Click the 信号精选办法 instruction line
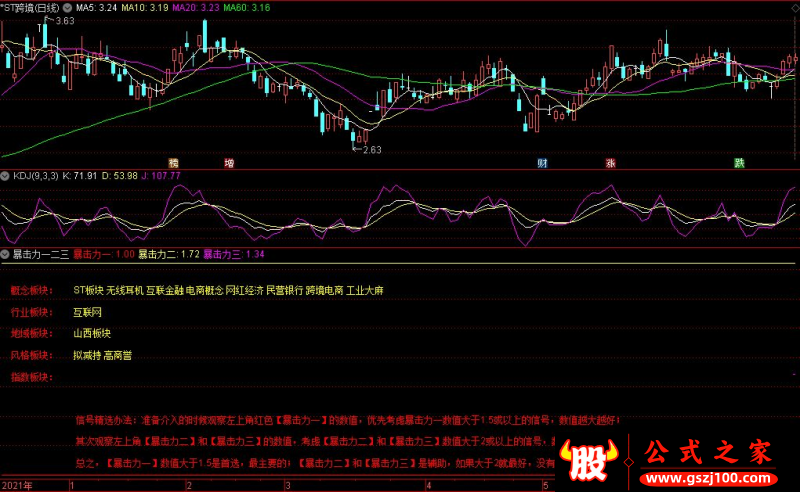Image resolution: width=800 pixels, height=492 pixels. (x=347, y=421)
